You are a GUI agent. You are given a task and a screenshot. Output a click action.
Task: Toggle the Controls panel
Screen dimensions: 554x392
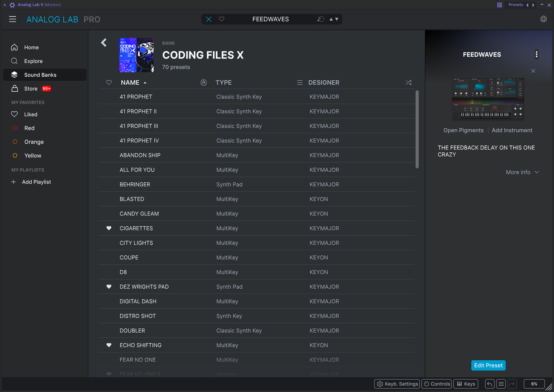click(436, 384)
